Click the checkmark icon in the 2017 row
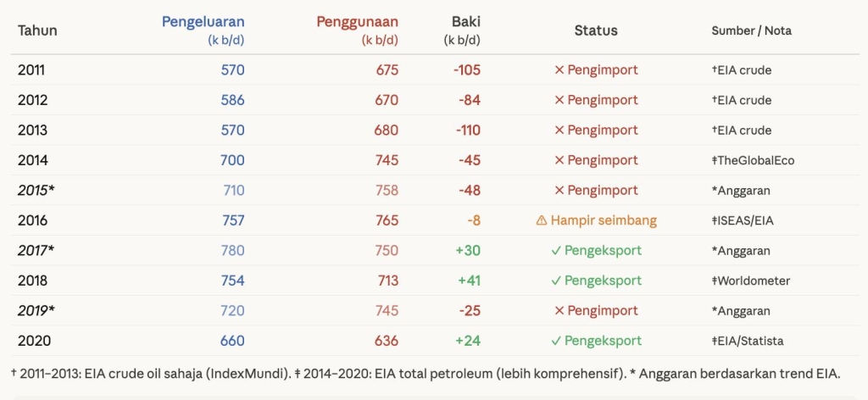This screenshot has height=400, width=868. 556,251
